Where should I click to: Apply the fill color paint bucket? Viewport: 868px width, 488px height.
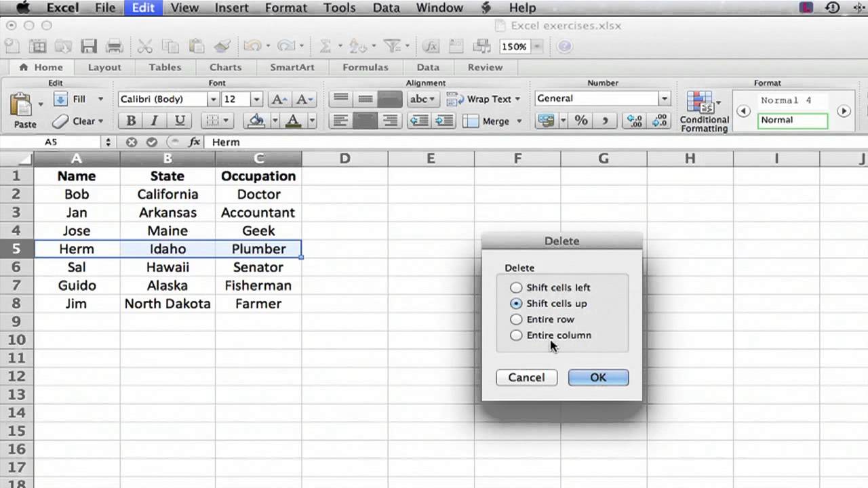click(x=256, y=121)
